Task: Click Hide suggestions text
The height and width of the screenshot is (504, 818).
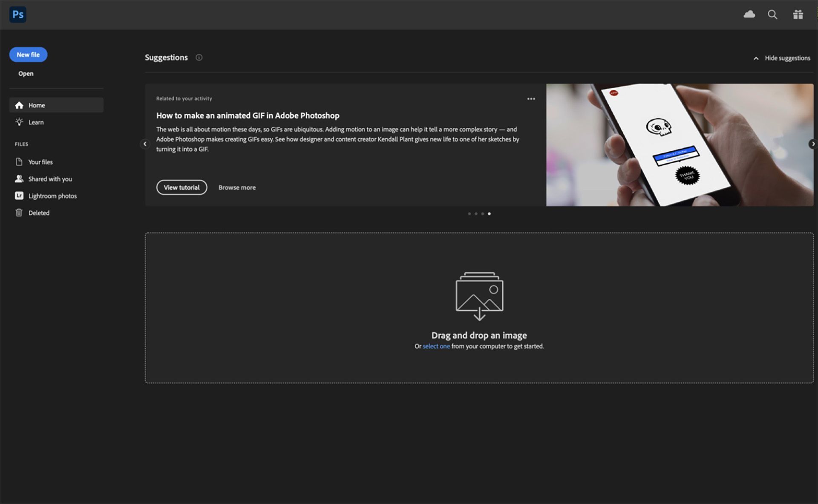Action: click(x=787, y=58)
